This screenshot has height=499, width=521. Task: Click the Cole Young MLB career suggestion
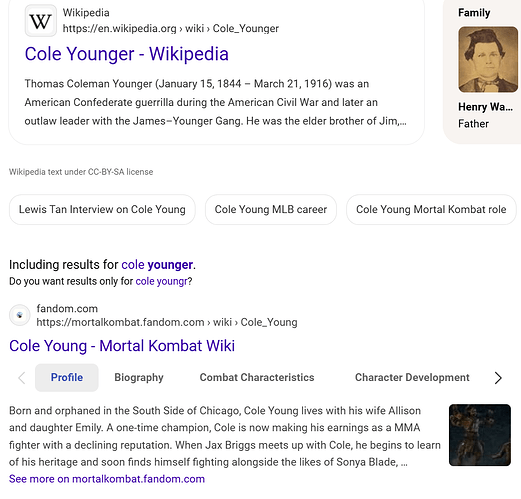(271, 209)
